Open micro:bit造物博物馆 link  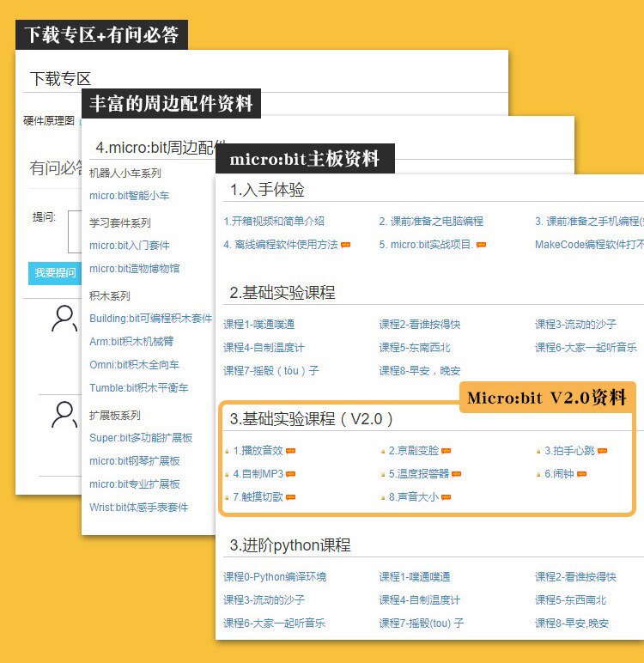(134, 269)
